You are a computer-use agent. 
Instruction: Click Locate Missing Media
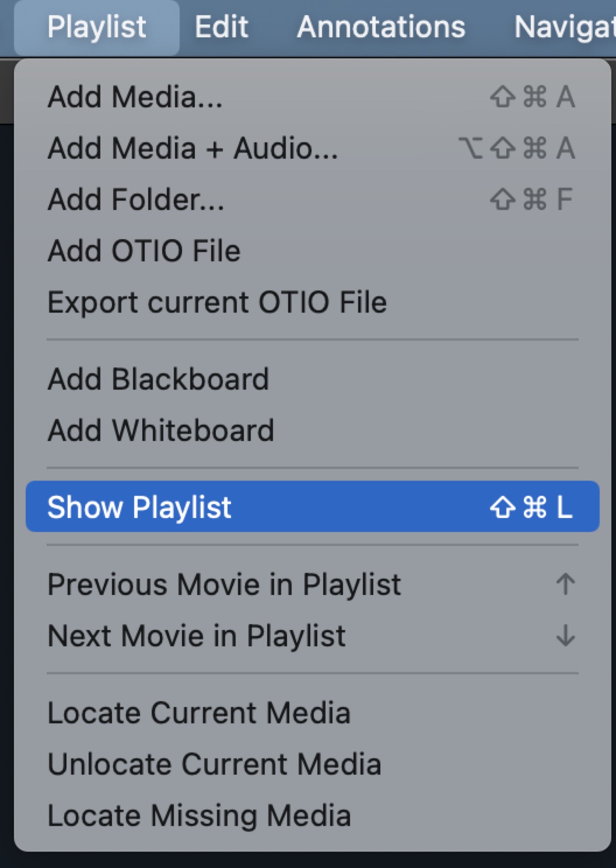point(199,815)
